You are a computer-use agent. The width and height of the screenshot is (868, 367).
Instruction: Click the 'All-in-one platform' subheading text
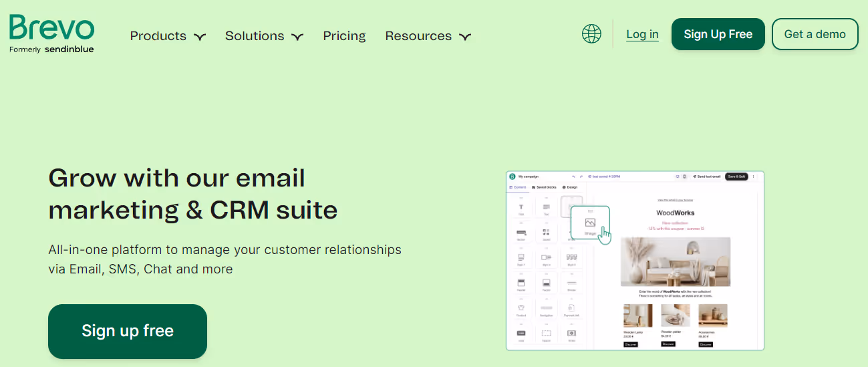tap(225, 259)
